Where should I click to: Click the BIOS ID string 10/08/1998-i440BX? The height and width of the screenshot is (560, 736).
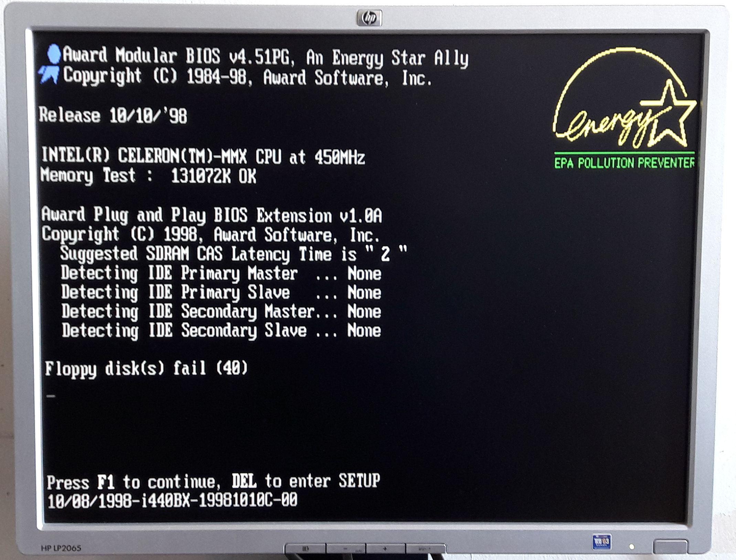tap(172, 500)
